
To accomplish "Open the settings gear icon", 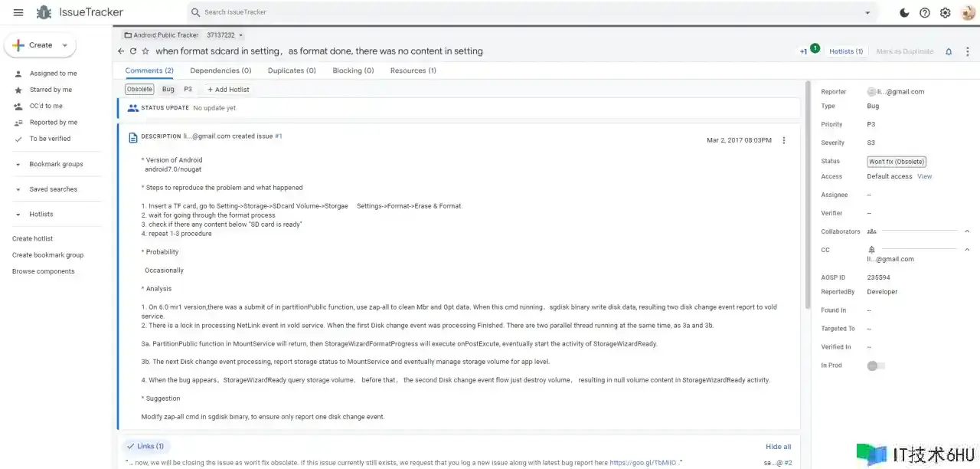I will pyautogui.click(x=946, y=12).
